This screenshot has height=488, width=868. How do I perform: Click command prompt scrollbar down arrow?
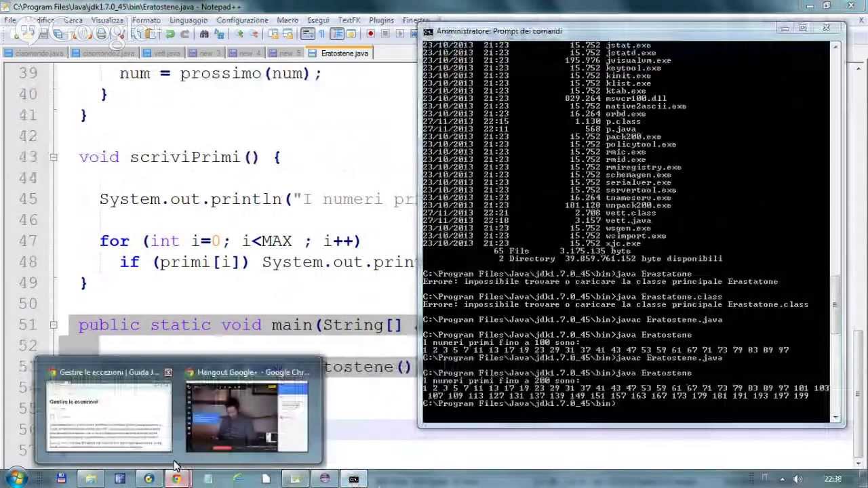click(x=835, y=417)
